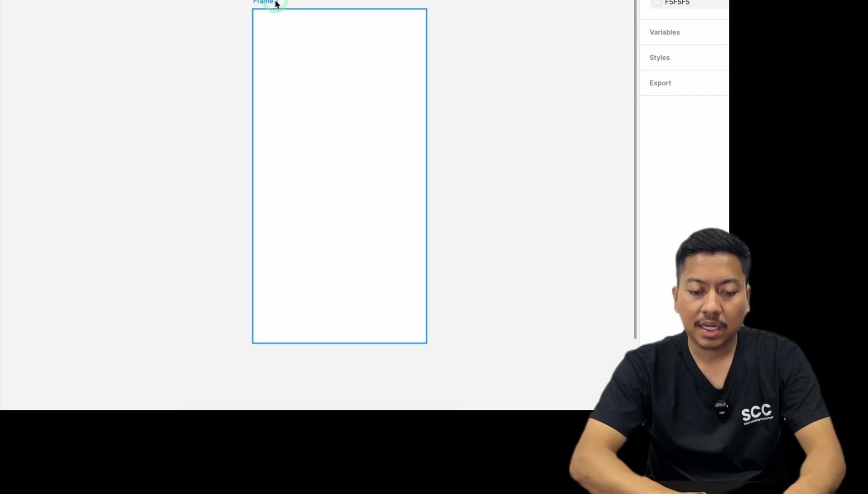868x494 pixels.
Task: Click inside the white frame artboard
Action: [x=339, y=176]
